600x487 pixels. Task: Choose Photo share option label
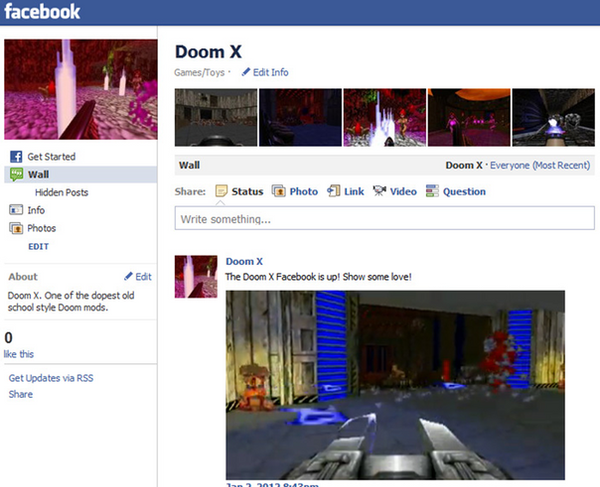pos(304,192)
